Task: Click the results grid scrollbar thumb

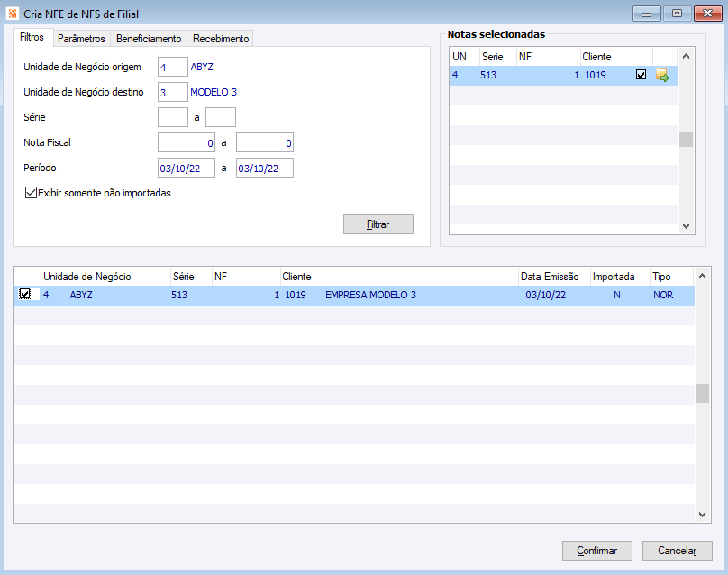Action: (x=702, y=393)
